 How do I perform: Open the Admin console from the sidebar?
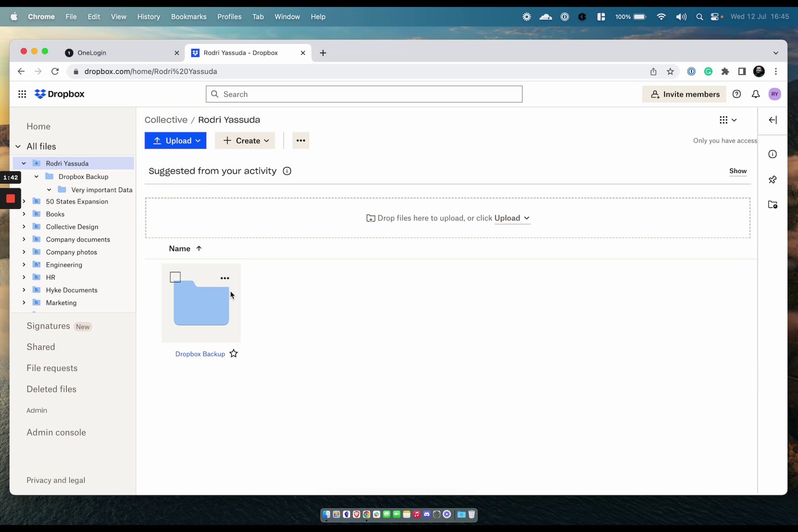click(56, 432)
